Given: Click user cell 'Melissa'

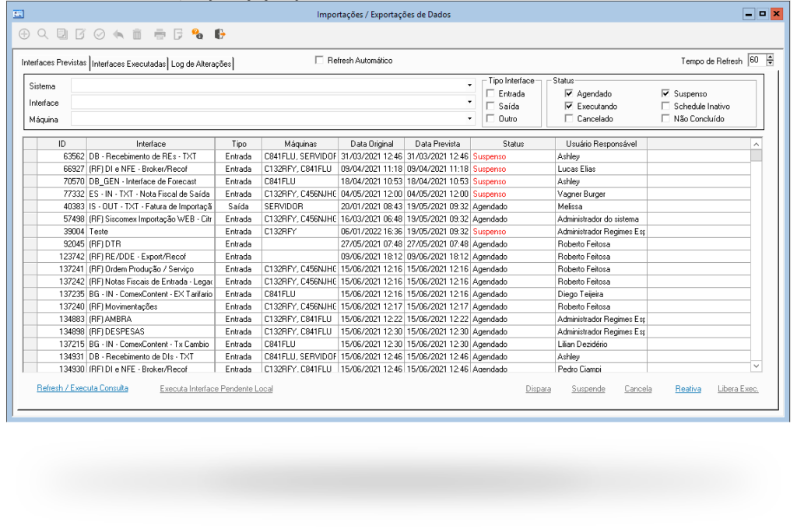Looking at the screenshot, I should click(x=602, y=206).
